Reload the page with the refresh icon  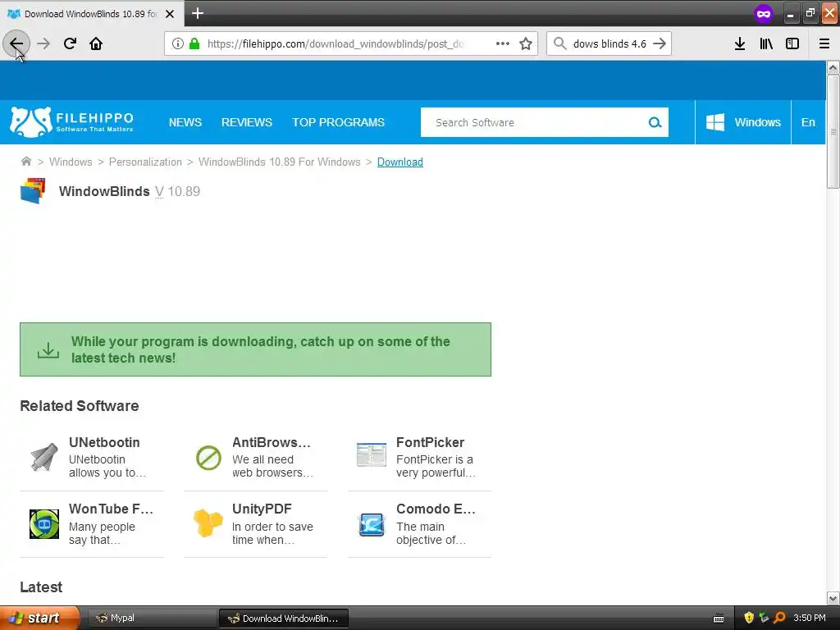coord(70,43)
